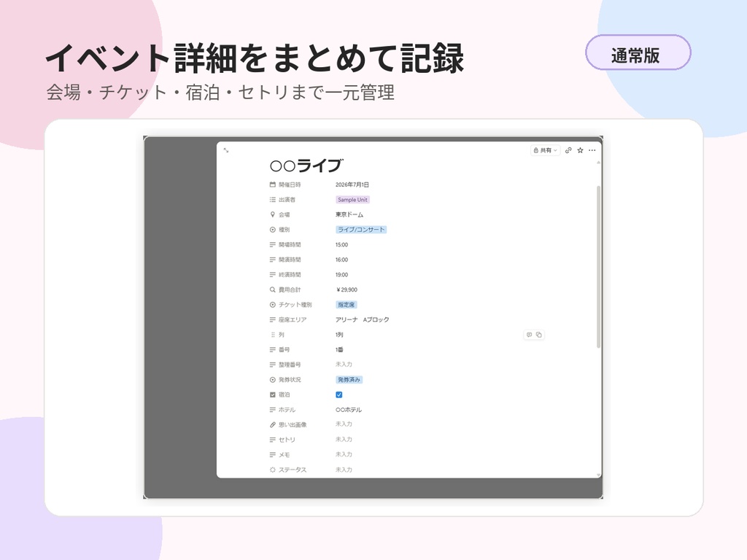747x560 pixels.
Task: Select the ○○ライブ page title
Action: click(x=306, y=166)
